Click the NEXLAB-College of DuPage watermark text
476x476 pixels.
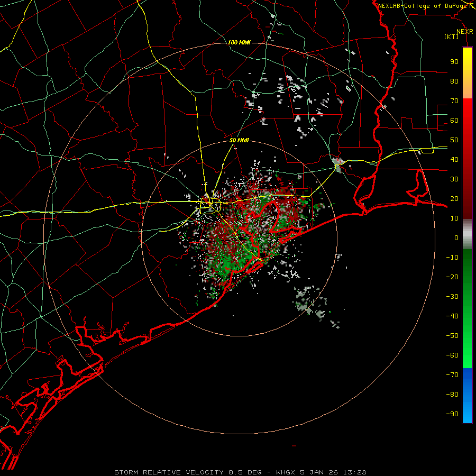(427, 6)
